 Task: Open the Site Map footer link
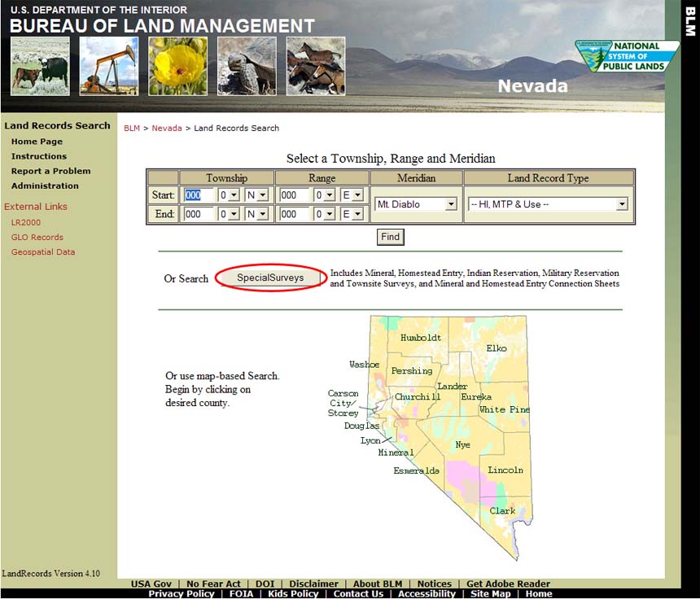[x=491, y=593]
